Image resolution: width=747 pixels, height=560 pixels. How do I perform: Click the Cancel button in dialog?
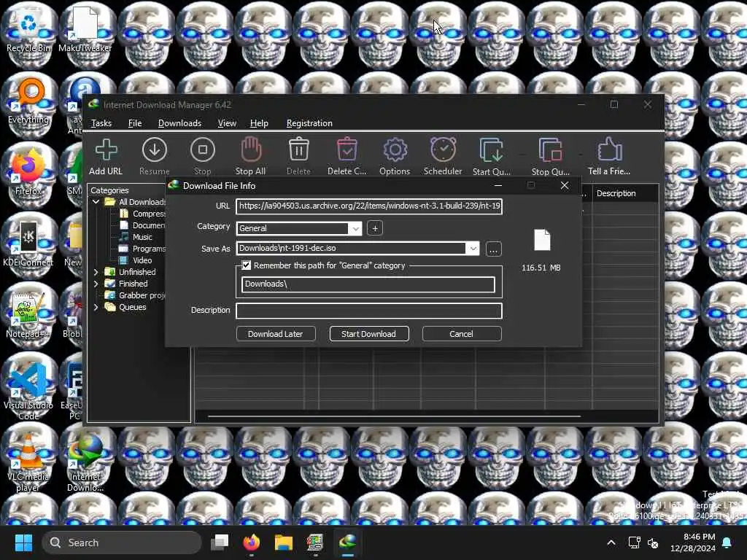[461, 334]
